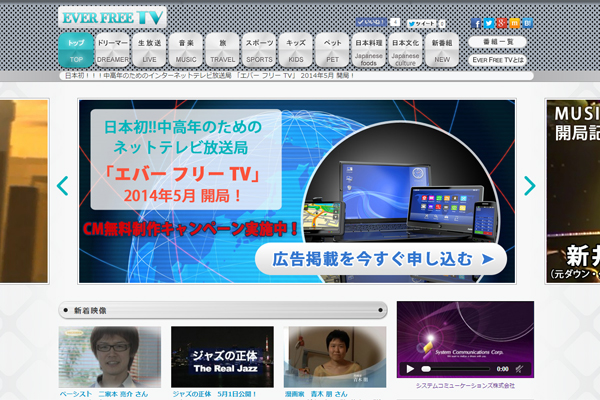Open the ジャズの正体 5月1日公開 link
This screenshot has height=400, width=600.
(214, 394)
